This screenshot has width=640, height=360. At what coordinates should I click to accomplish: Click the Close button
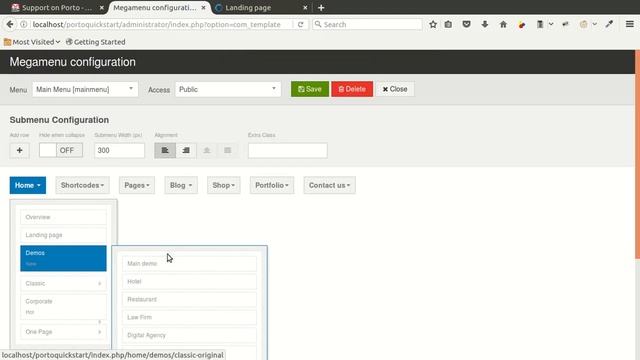tap(395, 89)
